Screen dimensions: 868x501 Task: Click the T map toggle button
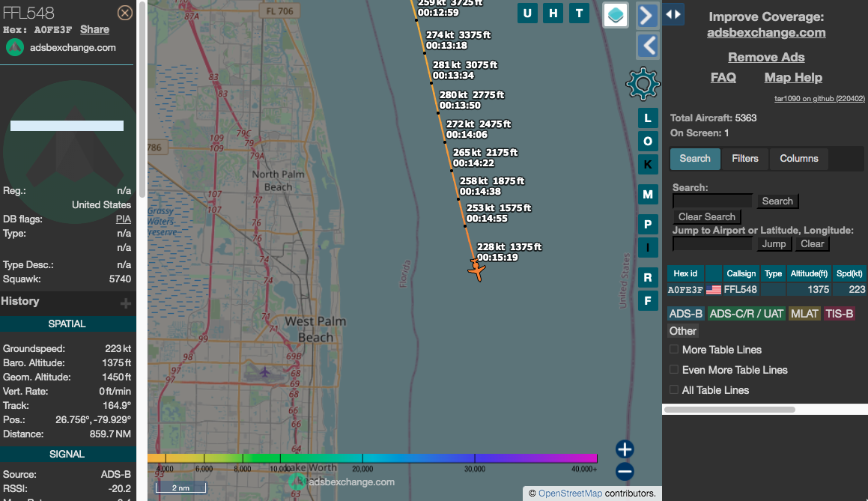[x=579, y=13]
